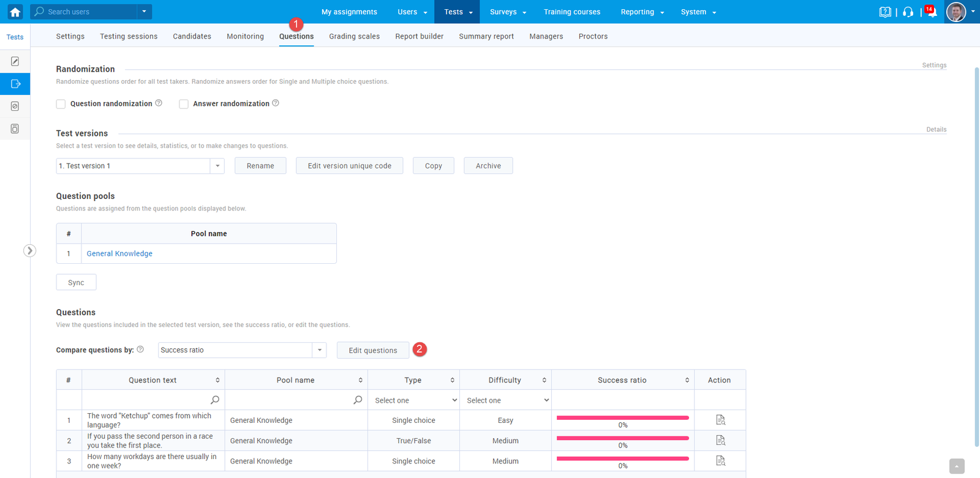The width and height of the screenshot is (980, 478).
Task: Open the General Knowledge pool link
Action: 119,253
